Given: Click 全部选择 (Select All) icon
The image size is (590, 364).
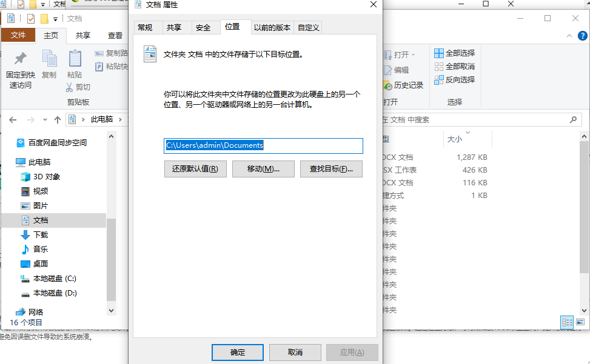Looking at the screenshot, I should click(438, 53).
